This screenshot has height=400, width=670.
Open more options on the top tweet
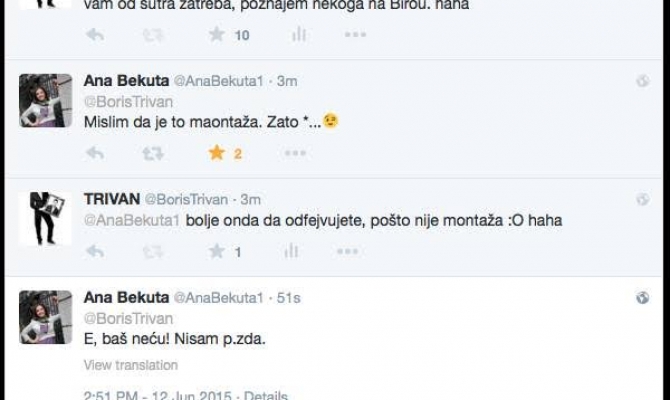click(355, 35)
